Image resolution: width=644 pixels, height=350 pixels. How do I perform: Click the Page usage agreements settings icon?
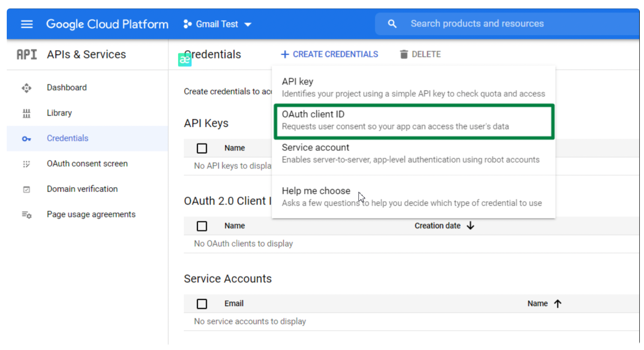pos(27,215)
